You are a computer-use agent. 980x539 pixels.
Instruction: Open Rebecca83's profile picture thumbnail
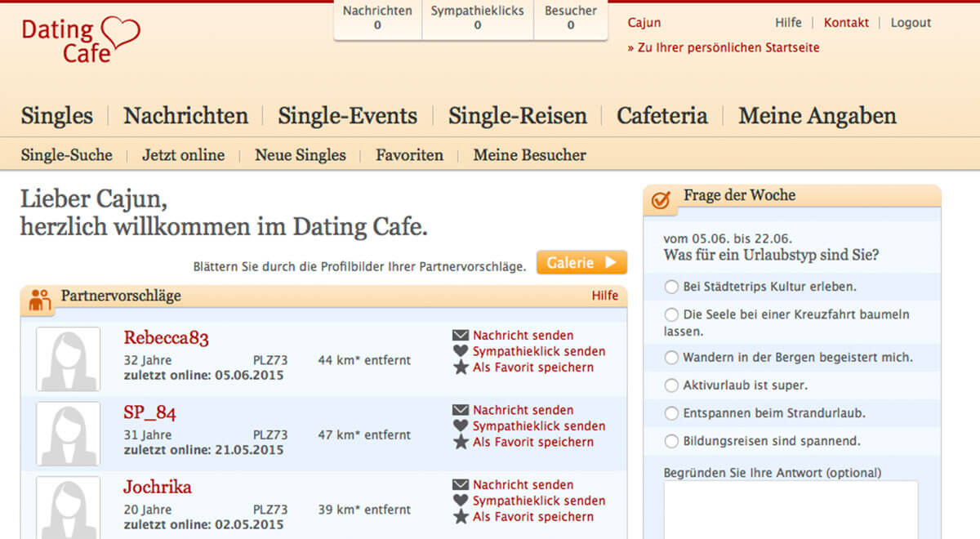[x=68, y=359]
